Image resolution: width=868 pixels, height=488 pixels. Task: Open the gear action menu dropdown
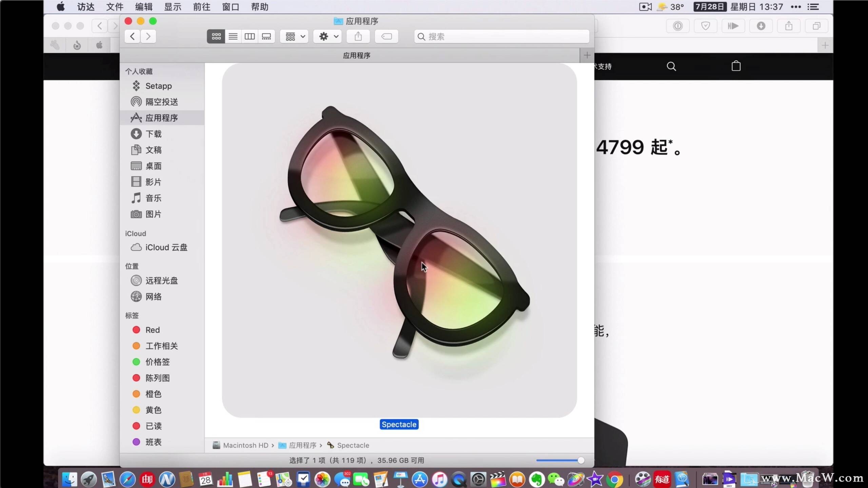click(328, 36)
